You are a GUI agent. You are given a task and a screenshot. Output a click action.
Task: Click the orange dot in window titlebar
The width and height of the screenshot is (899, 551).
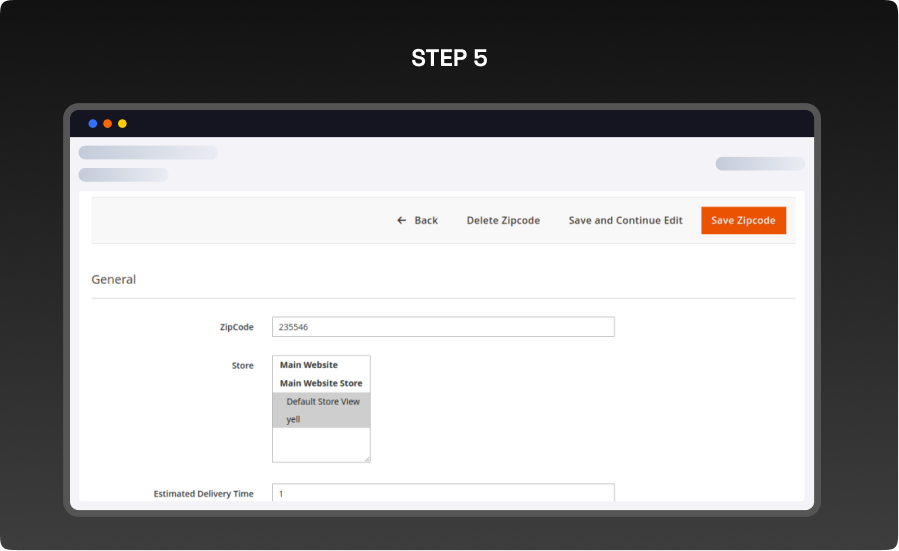(x=107, y=123)
